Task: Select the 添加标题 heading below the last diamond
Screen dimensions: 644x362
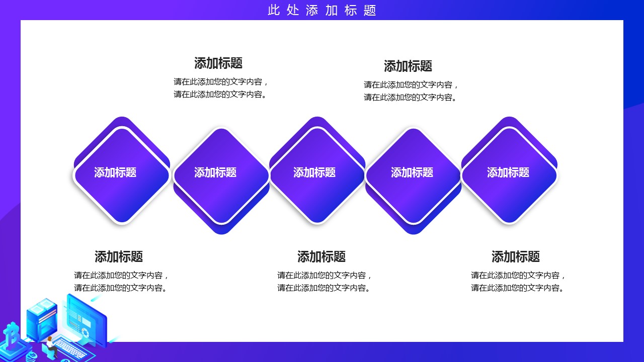Action: click(x=516, y=257)
